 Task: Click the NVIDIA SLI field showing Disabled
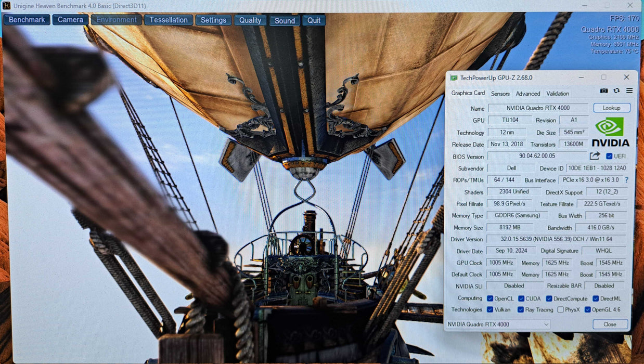[x=514, y=285]
